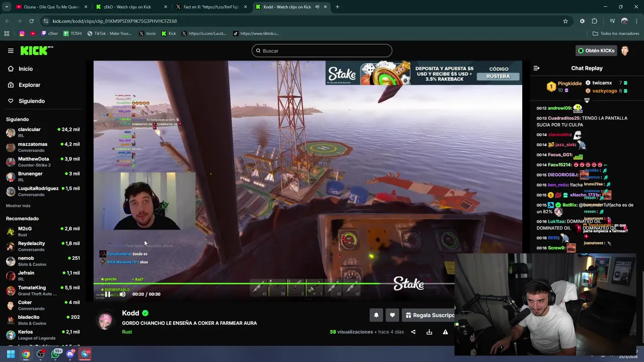Open the Jefrain IRL channel
This screenshot has height=362, width=644.
pyautogui.click(x=43, y=276)
